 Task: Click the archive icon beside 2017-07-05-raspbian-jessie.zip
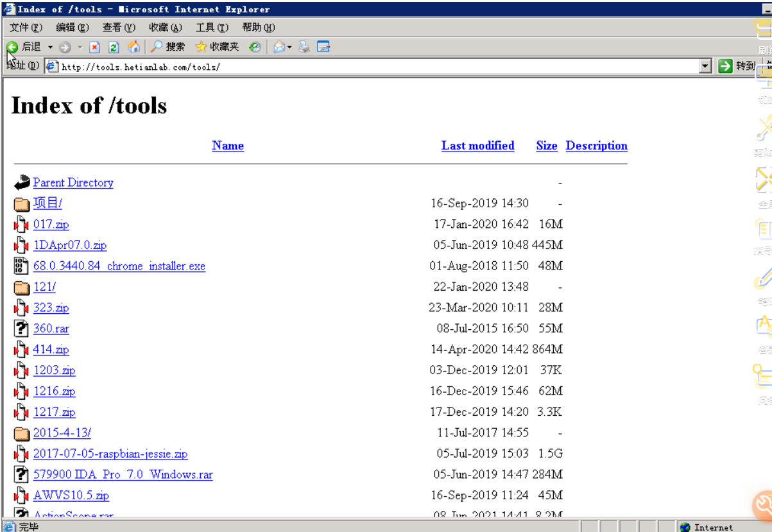coord(22,454)
